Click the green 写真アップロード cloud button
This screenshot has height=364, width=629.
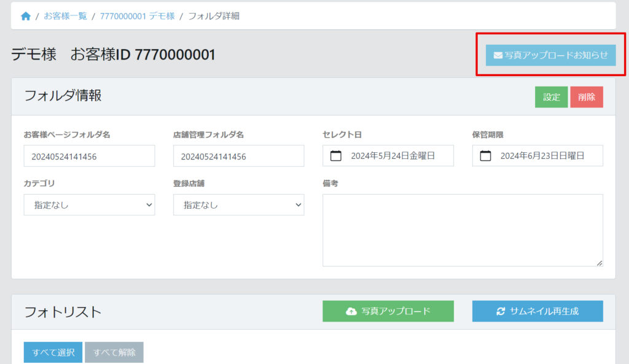[x=388, y=311]
